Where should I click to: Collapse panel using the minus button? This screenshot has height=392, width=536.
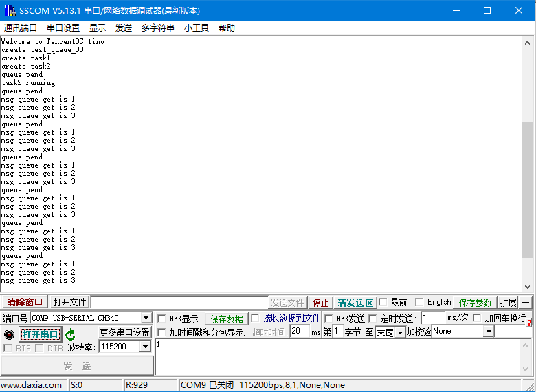tap(526, 303)
